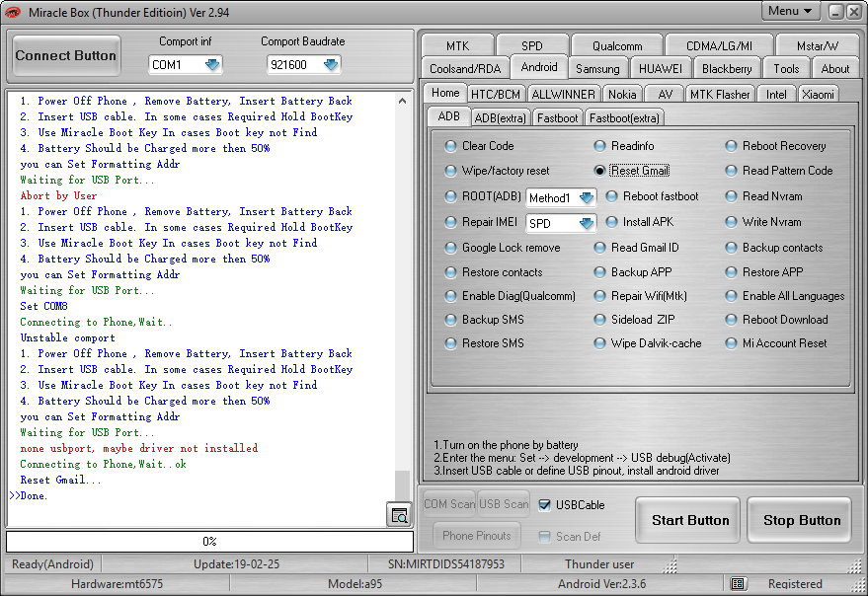
Task: Expand the ROOT Method1 dropdown
Action: 561,197
